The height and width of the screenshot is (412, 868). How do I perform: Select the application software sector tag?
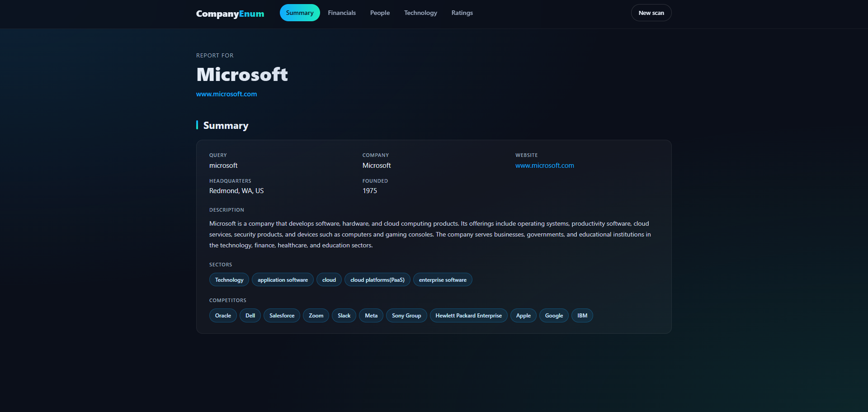[x=283, y=279]
